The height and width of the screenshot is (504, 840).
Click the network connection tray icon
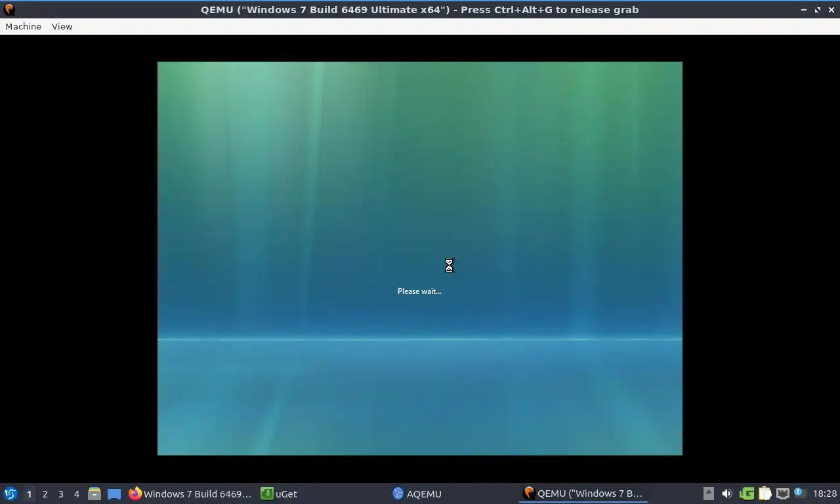(782, 493)
